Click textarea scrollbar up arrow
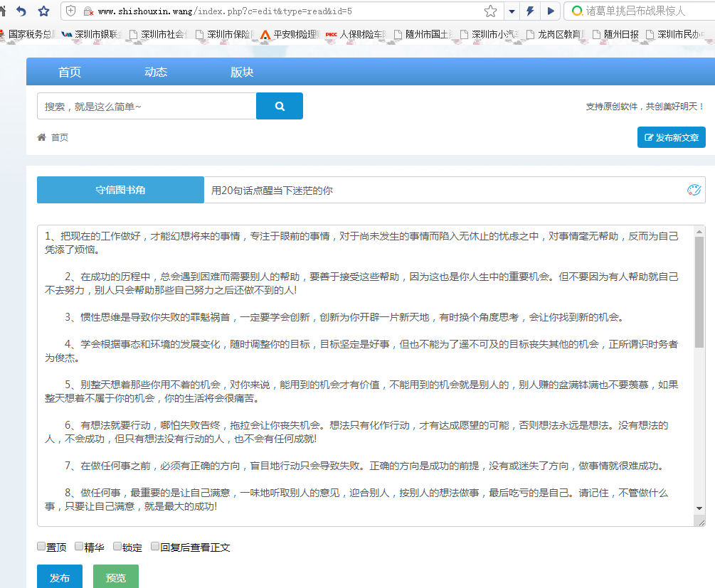Image resolution: width=715 pixels, height=588 pixels. point(699,232)
